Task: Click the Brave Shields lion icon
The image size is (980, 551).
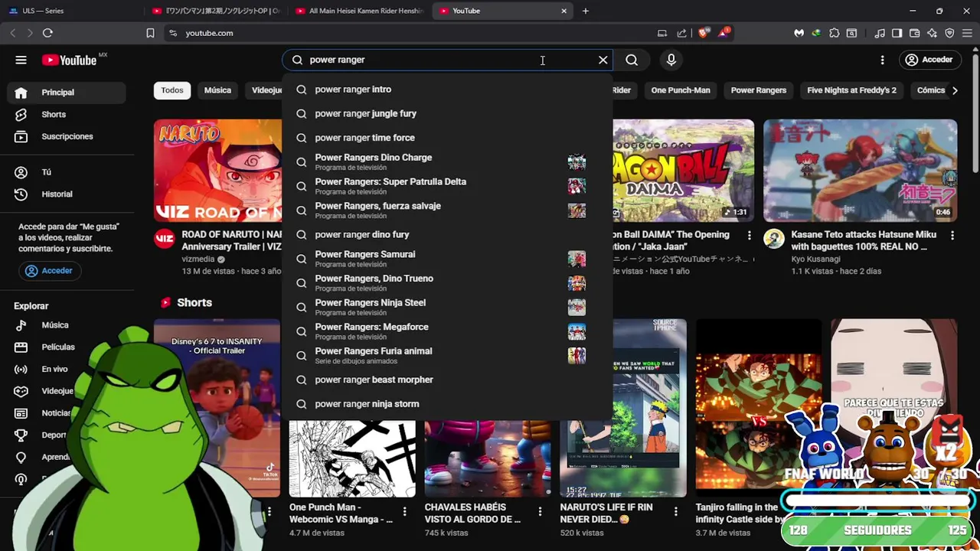Action: 704,33
